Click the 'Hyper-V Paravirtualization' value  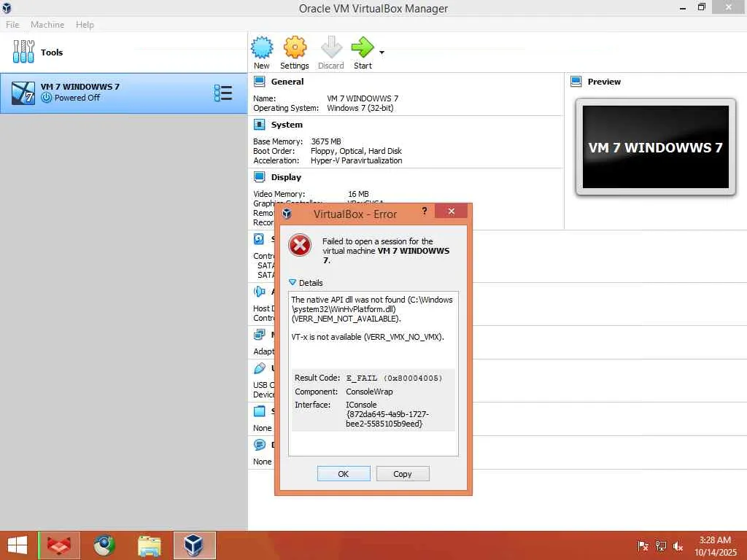(356, 160)
